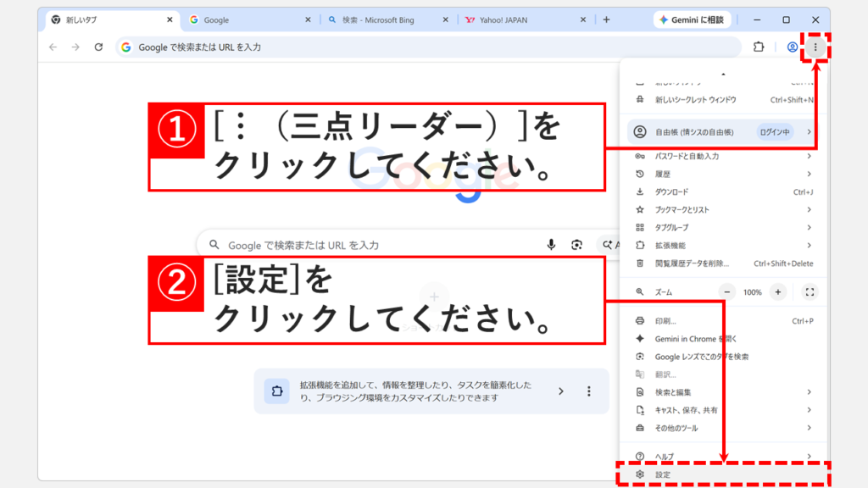Zoom in with the plus button
Screen dimensions: 868x488
[778, 292]
